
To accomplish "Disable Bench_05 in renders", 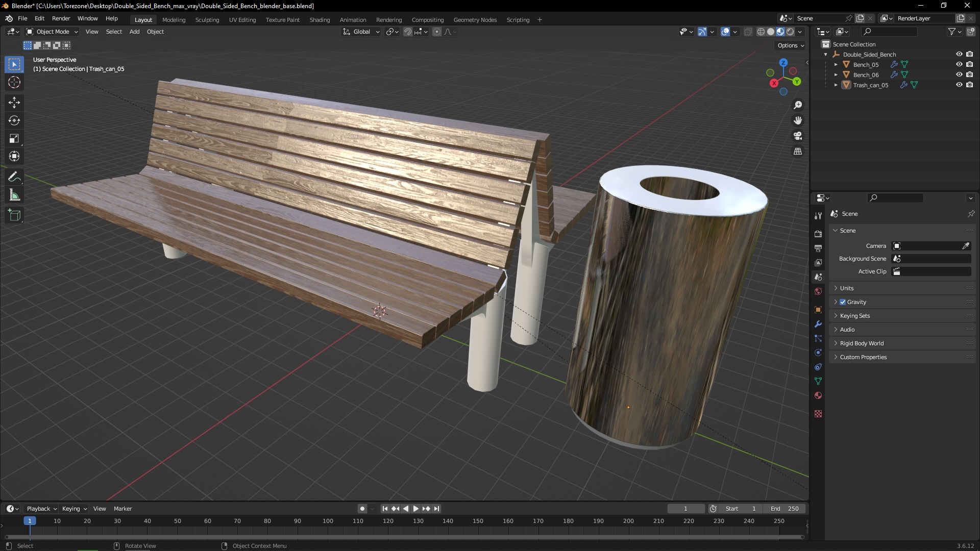I will point(969,64).
